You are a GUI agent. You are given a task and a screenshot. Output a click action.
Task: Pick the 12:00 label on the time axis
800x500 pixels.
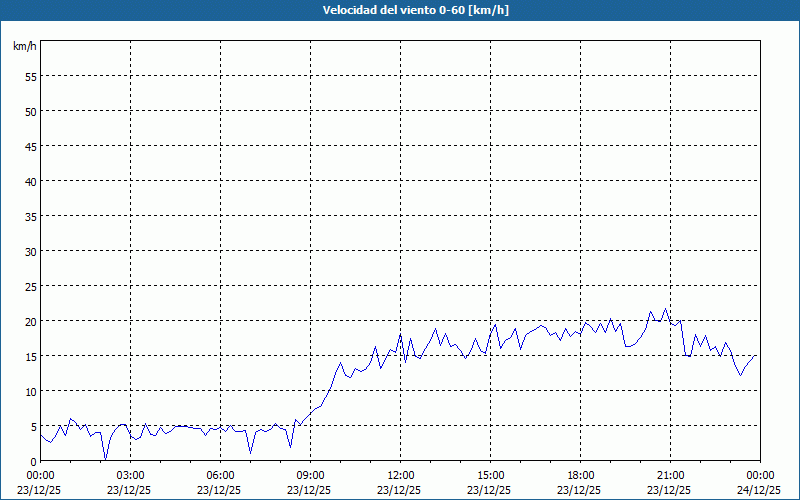[401, 475]
